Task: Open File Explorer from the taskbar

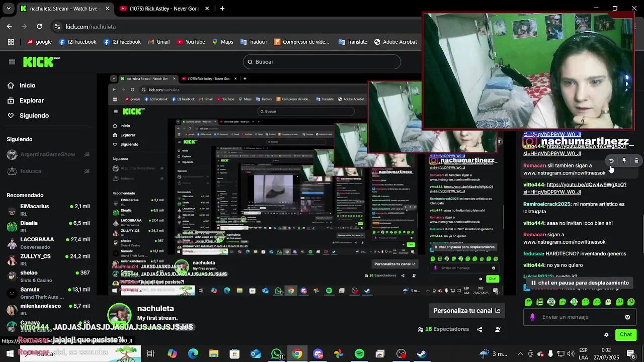Action: (214, 354)
